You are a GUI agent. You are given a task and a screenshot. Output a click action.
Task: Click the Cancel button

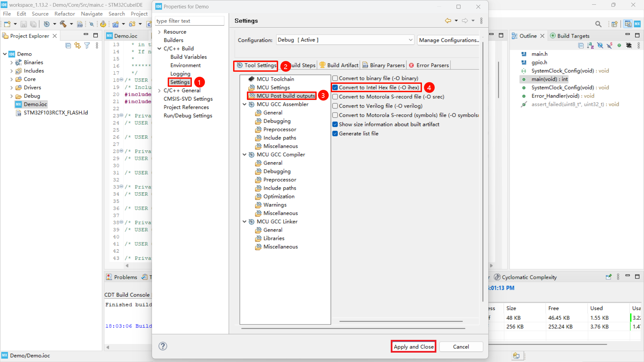pos(461,347)
